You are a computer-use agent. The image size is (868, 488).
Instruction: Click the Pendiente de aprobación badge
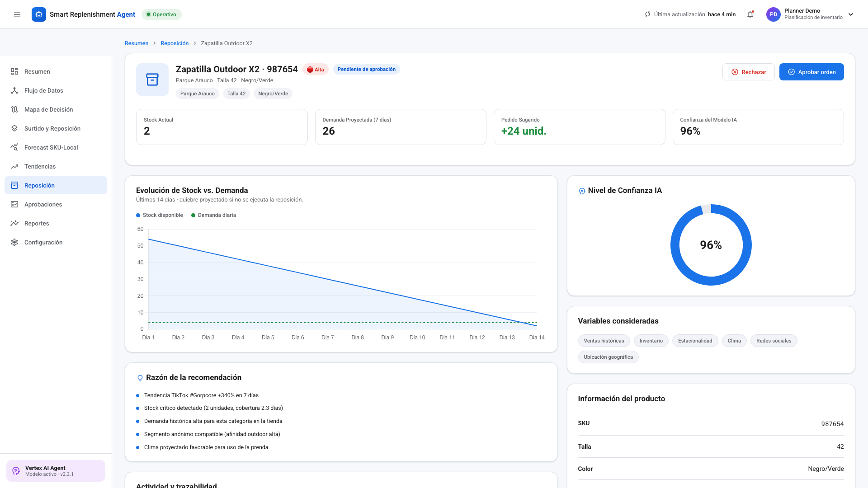[366, 69]
